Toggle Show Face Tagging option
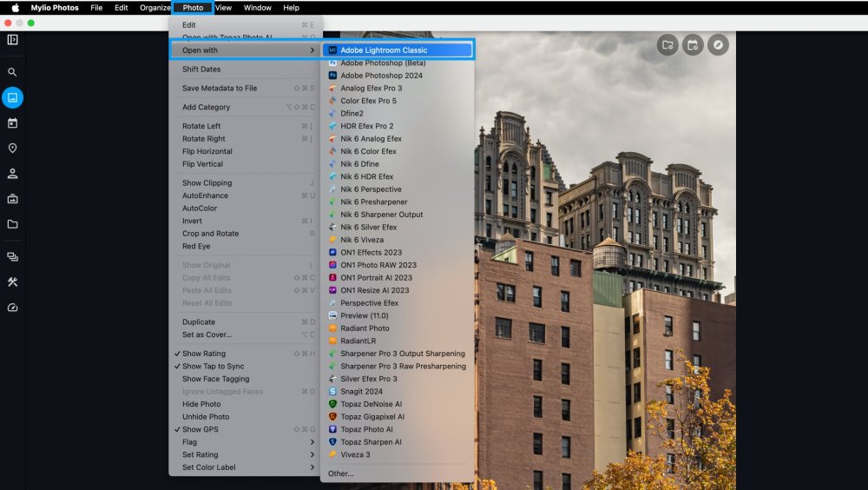This screenshot has height=490, width=868. coord(245,379)
